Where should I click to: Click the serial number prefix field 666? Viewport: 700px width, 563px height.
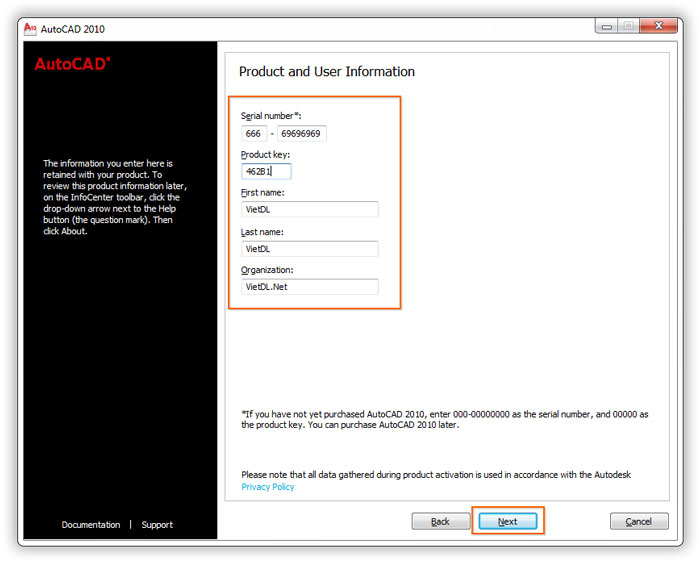pyautogui.click(x=254, y=133)
